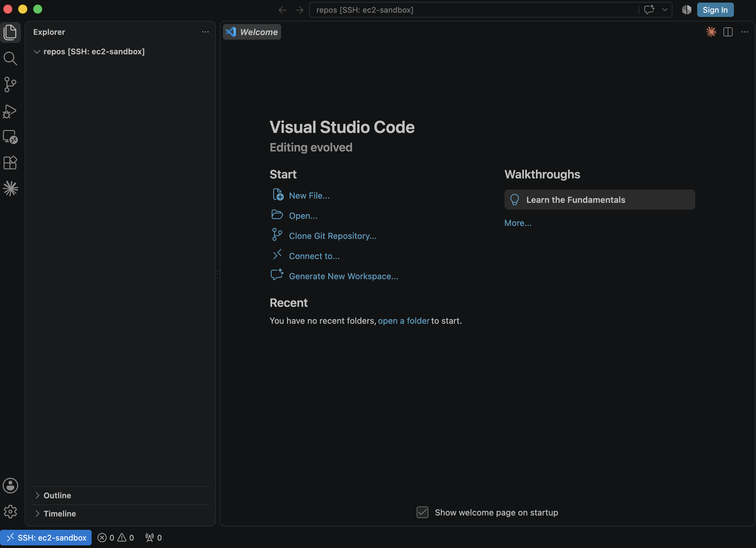Screen dimensions: 756x548
Task: Click the Connect to... link
Action: pos(314,256)
